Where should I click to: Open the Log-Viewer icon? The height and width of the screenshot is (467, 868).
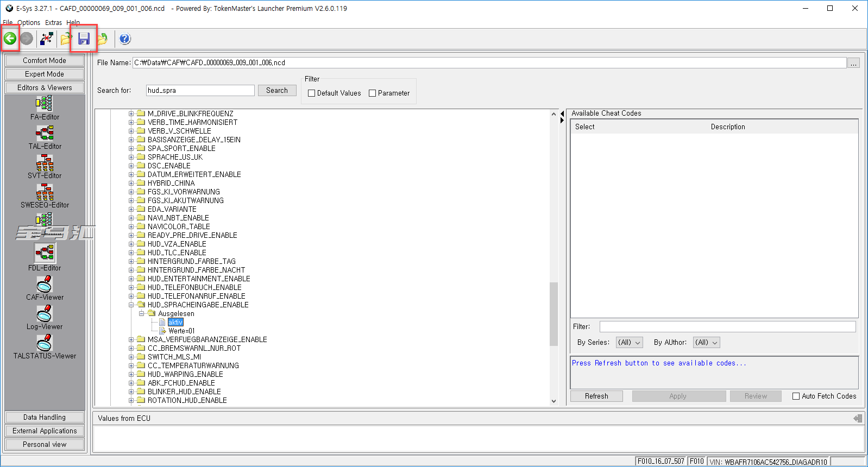click(x=45, y=313)
